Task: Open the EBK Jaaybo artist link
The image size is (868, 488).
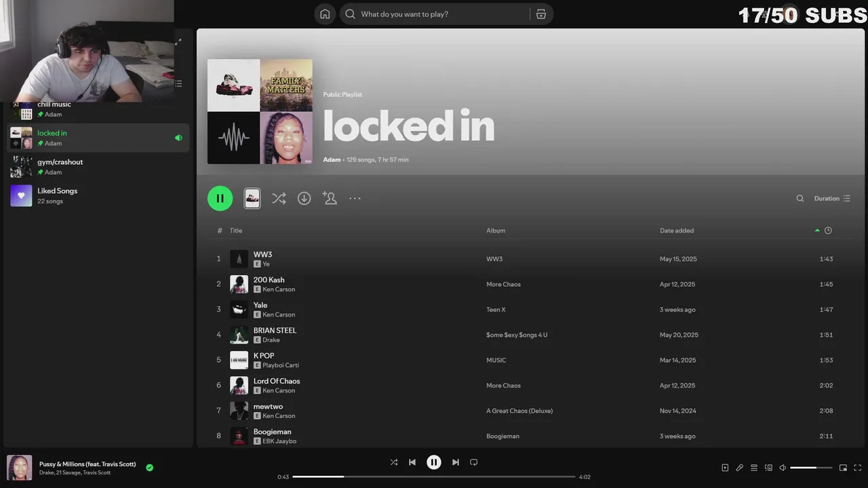Action: [279, 441]
